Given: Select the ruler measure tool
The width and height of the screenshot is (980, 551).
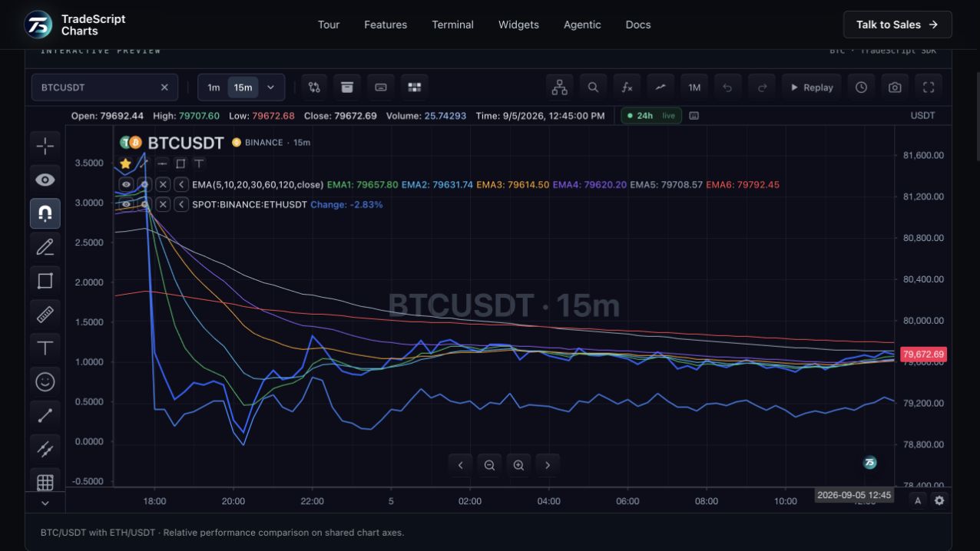Looking at the screenshot, I should pyautogui.click(x=45, y=314).
